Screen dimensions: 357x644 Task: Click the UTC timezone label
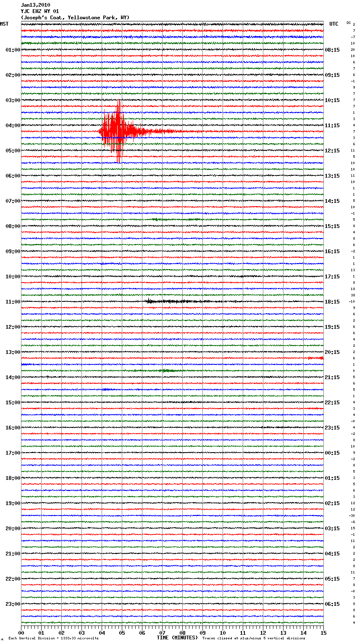click(333, 24)
